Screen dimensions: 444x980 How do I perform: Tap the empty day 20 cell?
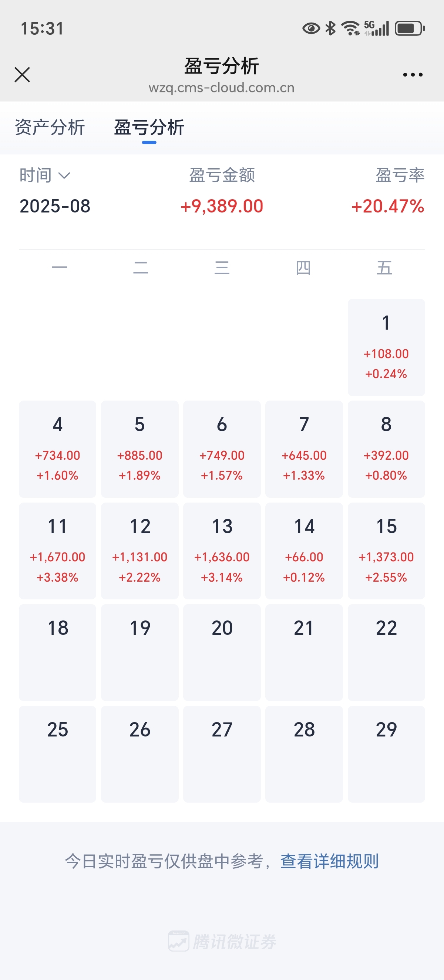click(x=222, y=653)
